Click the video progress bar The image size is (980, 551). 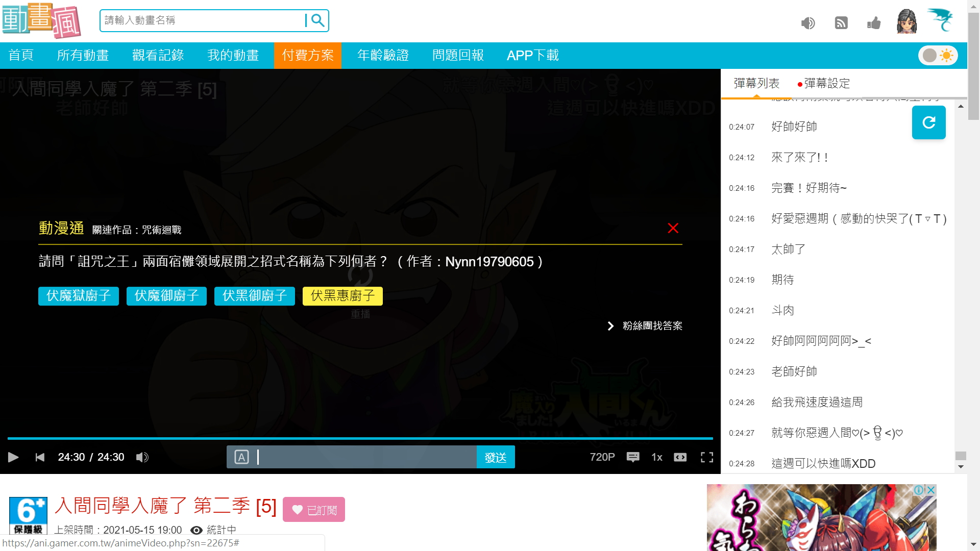[360, 438]
